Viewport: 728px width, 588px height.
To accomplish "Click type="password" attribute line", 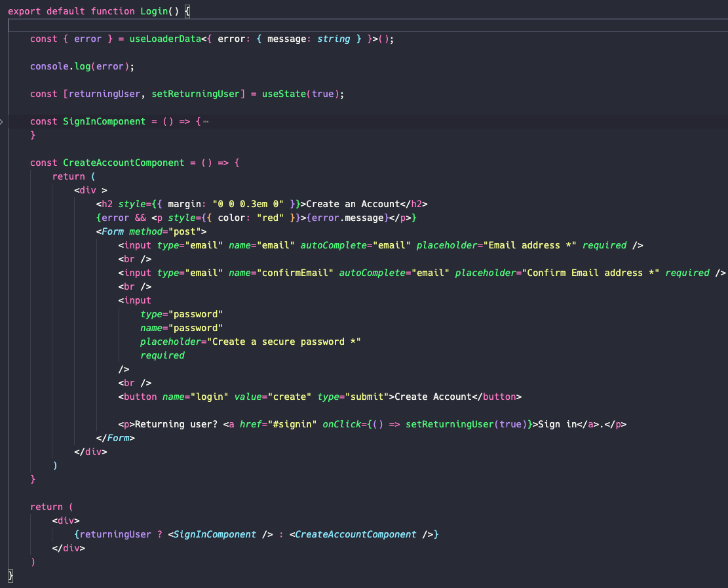I will (182, 315).
